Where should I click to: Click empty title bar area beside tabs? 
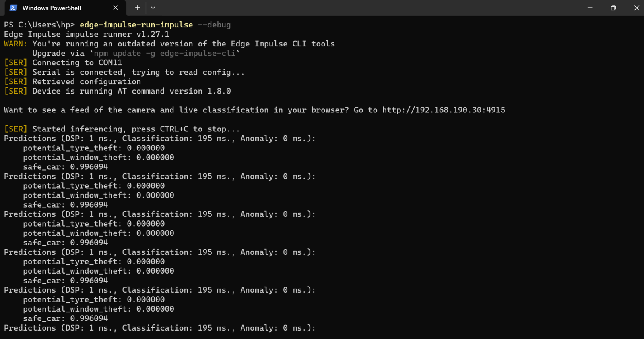(362, 8)
